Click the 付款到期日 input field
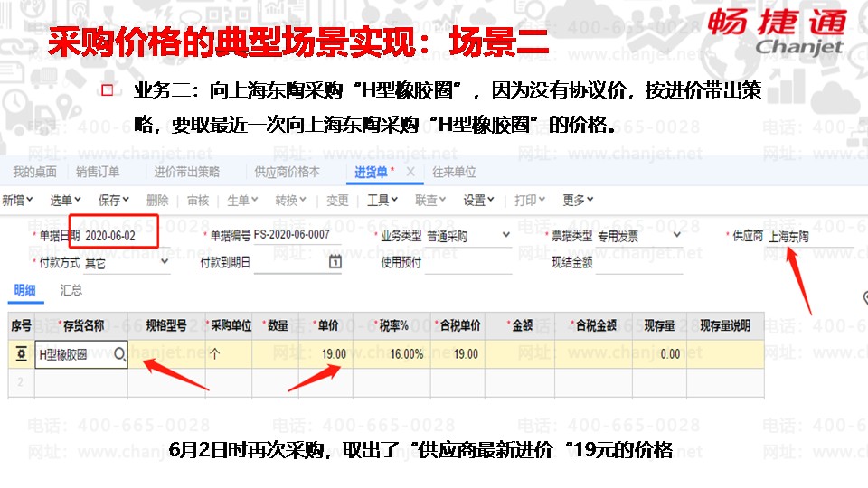The width and height of the screenshot is (868, 488). tap(291, 262)
